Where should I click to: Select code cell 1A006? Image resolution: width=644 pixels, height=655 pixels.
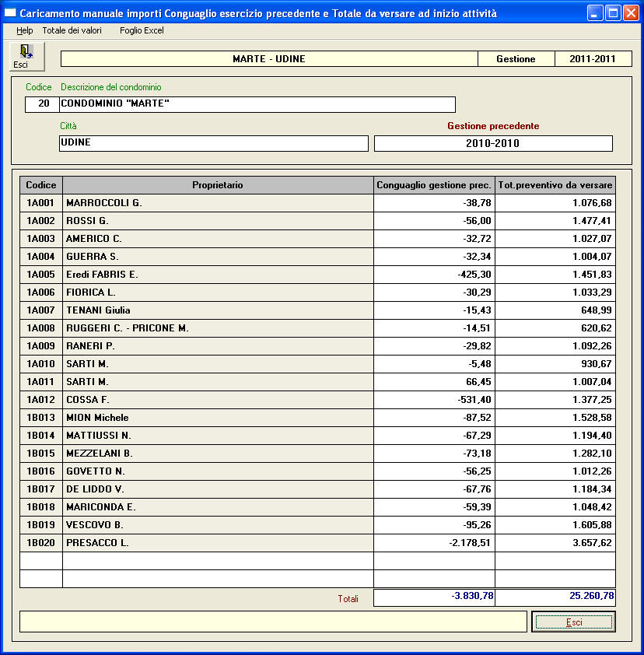pos(41,292)
